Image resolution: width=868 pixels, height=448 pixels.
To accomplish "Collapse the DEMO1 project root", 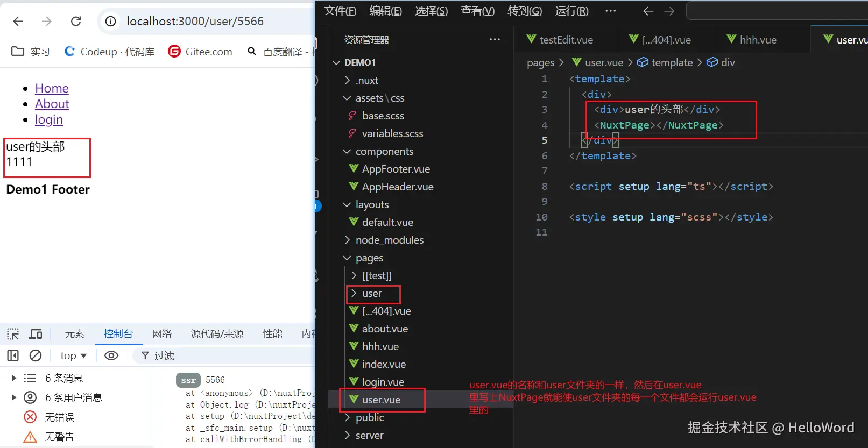I will tap(420, 62).
